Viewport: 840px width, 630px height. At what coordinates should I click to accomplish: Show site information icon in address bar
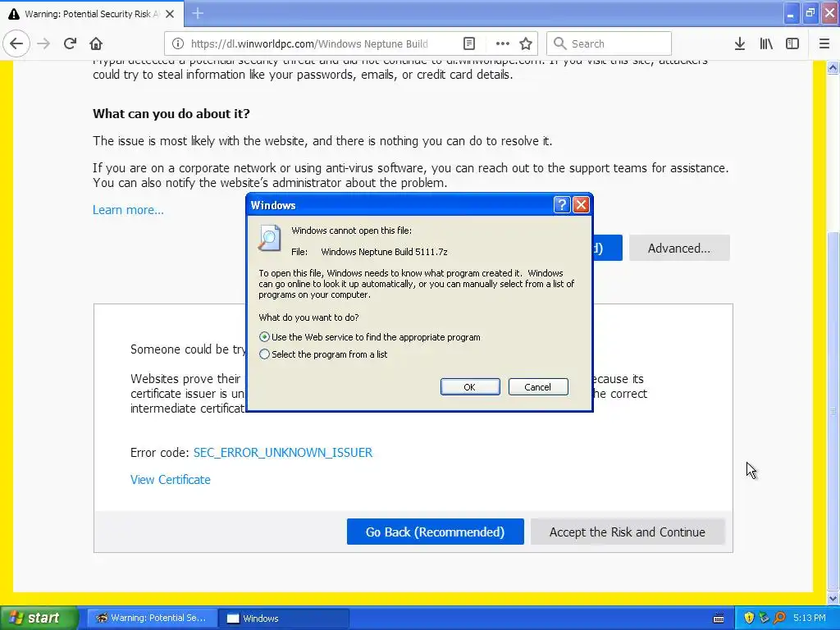click(178, 44)
